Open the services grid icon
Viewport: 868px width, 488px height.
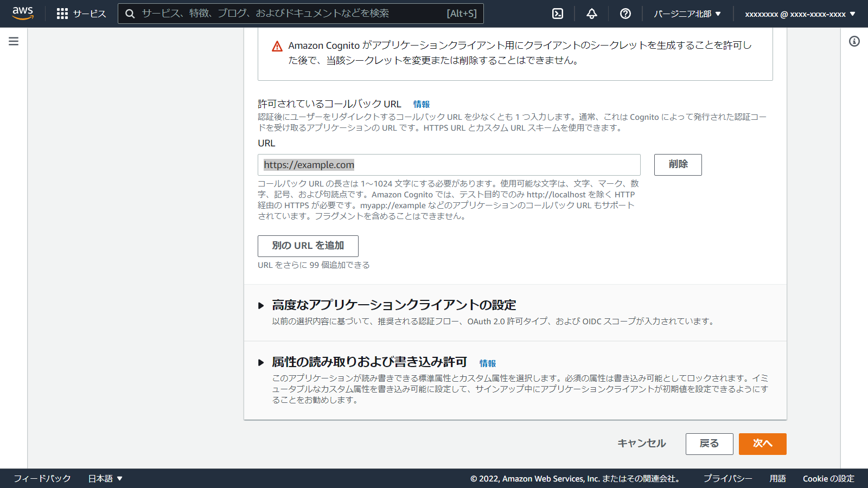[x=63, y=14]
